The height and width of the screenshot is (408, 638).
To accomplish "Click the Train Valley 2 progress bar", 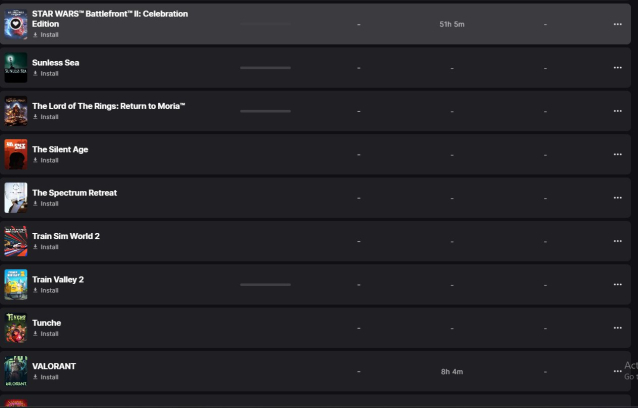I will pos(265,285).
